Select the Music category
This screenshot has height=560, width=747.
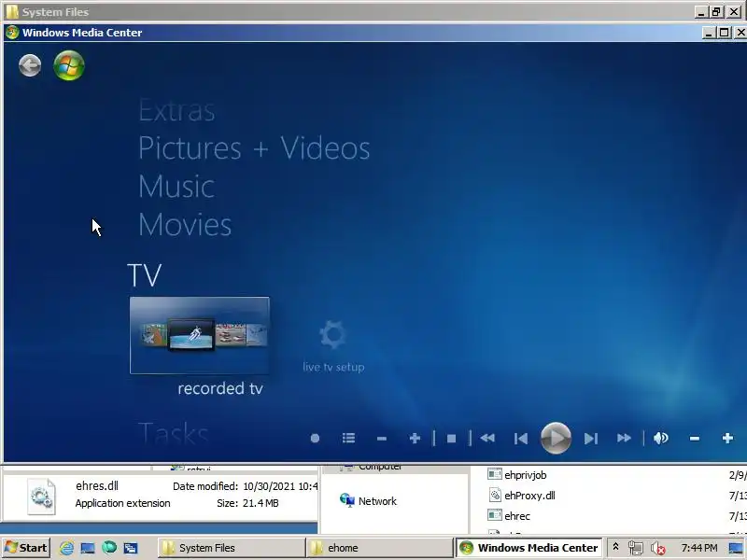176,186
